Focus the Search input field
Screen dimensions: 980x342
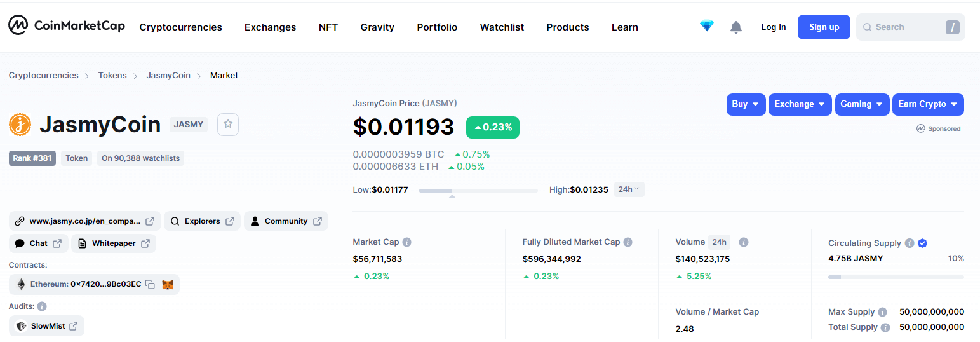[x=910, y=27]
